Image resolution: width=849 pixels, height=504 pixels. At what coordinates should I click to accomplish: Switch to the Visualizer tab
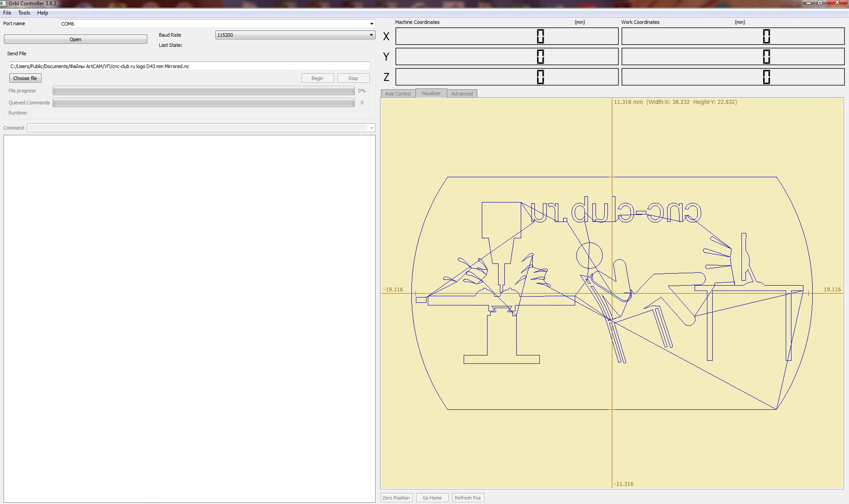click(431, 93)
